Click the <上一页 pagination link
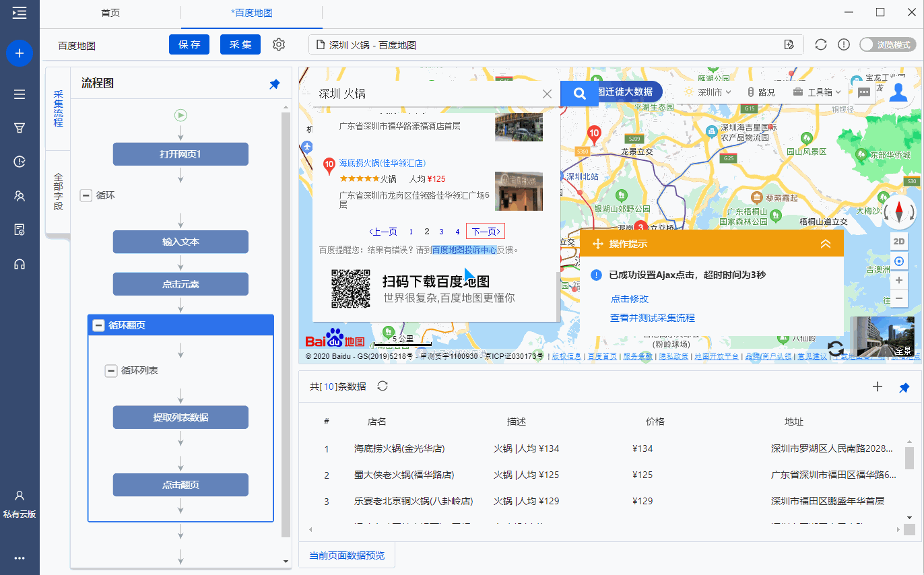924x575 pixels. (383, 232)
